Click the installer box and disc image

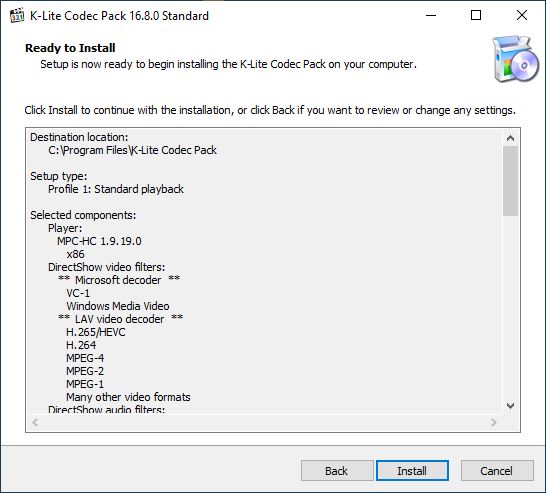click(x=515, y=58)
